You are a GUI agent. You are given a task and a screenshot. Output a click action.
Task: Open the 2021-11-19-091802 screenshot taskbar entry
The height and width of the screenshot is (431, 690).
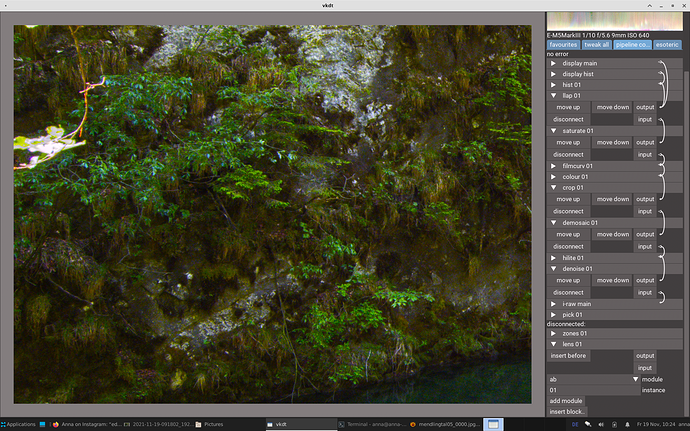pos(158,424)
